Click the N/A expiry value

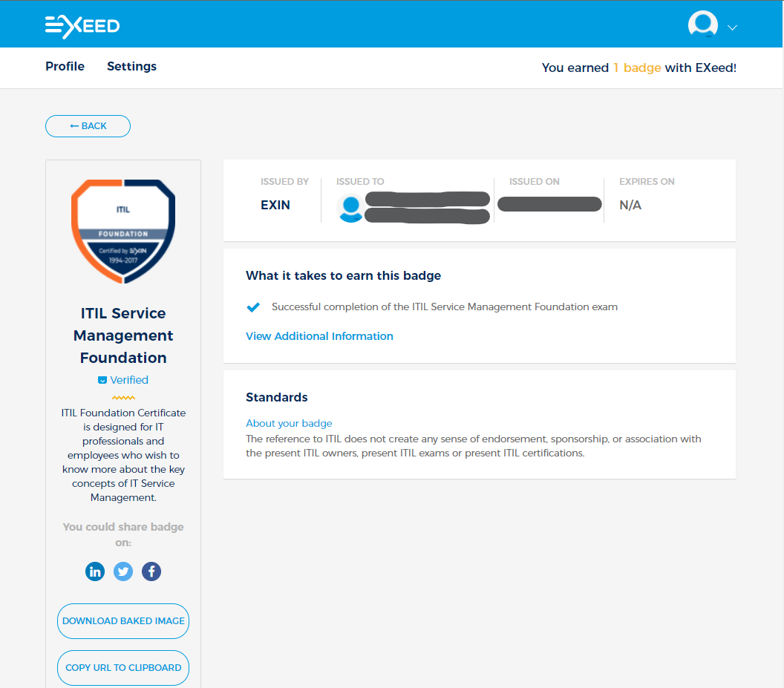630,205
